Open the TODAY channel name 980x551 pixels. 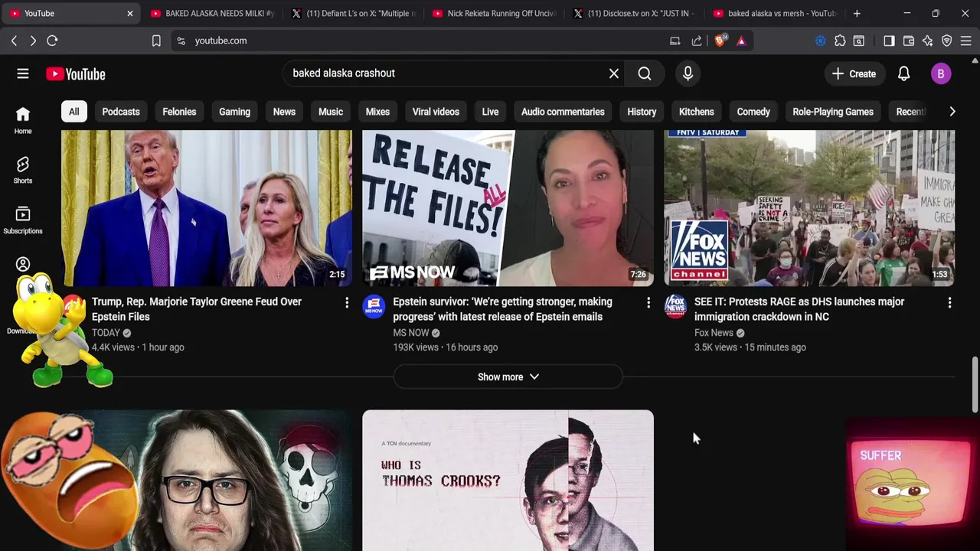pos(106,333)
